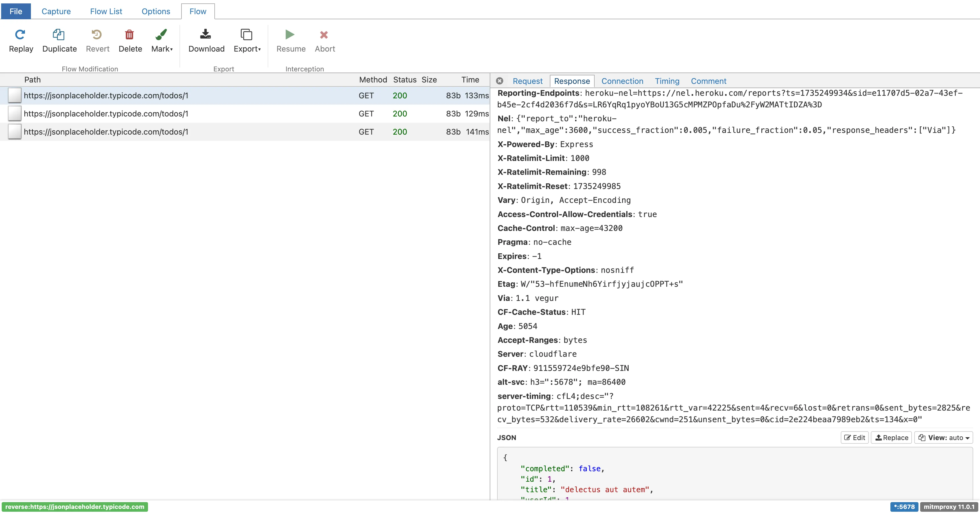Image resolution: width=980 pixels, height=514 pixels.
Task: Open the File menu
Action: (16, 11)
